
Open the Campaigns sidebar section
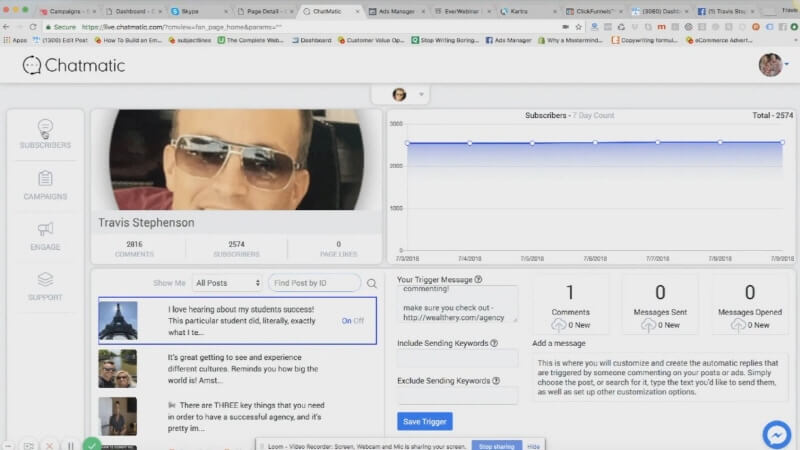pos(45,185)
